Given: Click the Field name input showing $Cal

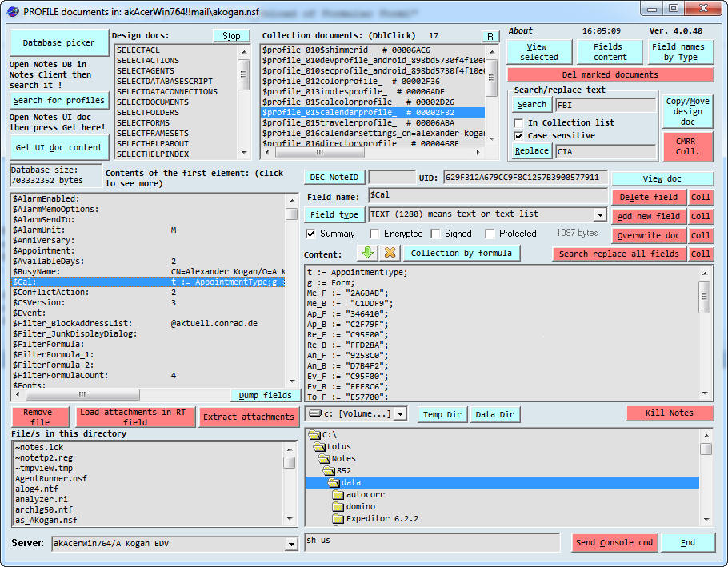Looking at the screenshot, I should 487,195.
